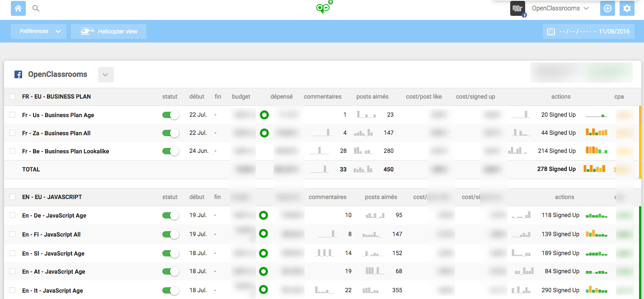Sort Business Plan group by budget column
644x299 pixels.
pyautogui.click(x=241, y=96)
